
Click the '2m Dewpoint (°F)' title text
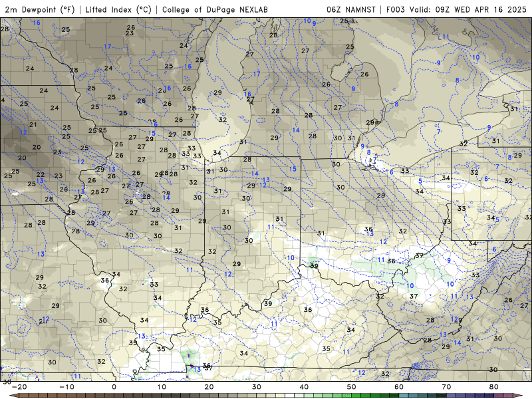(x=39, y=9)
